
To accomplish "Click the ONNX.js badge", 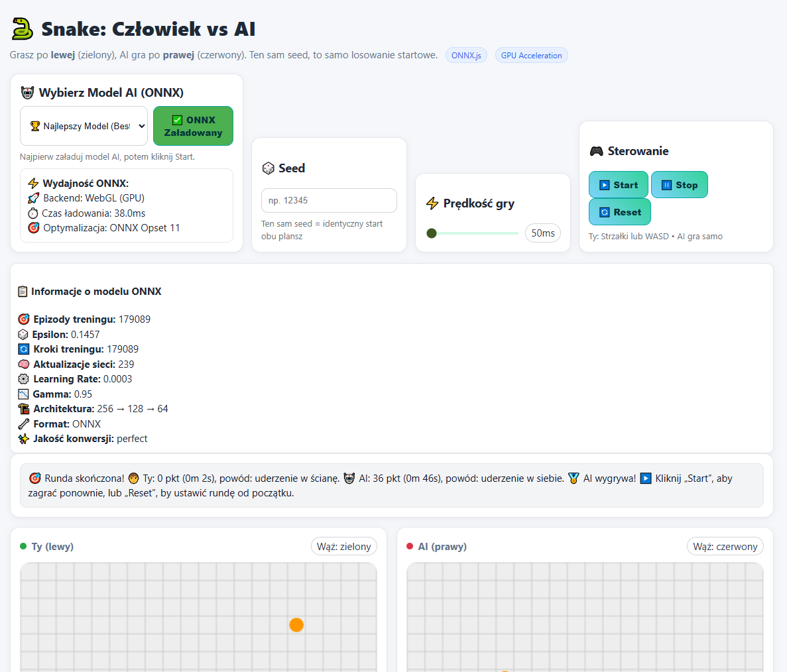I will (x=466, y=56).
